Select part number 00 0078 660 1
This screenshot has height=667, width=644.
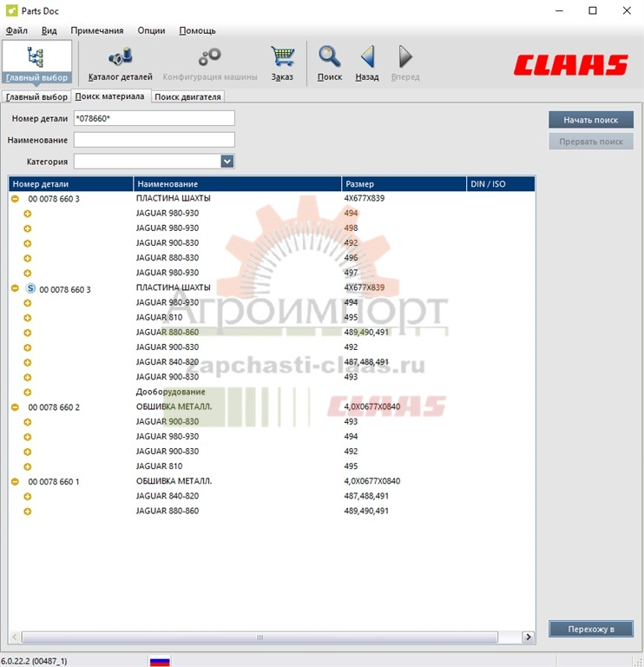[x=54, y=481]
